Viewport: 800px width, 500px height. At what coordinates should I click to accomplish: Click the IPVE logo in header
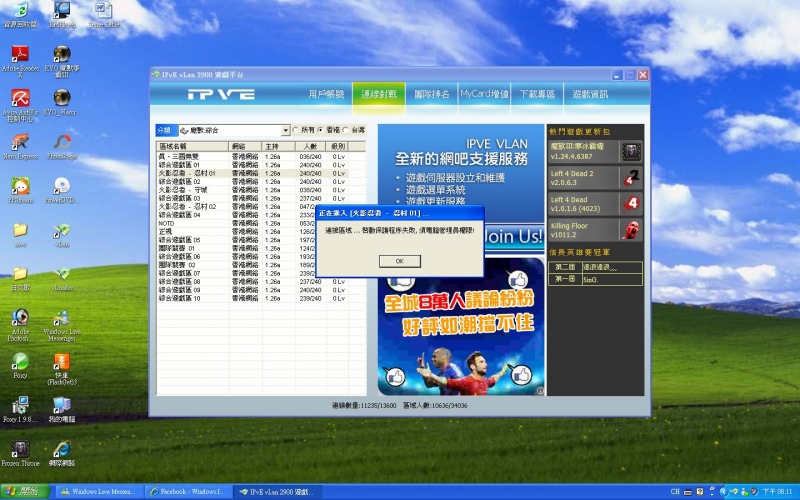click(221, 94)
